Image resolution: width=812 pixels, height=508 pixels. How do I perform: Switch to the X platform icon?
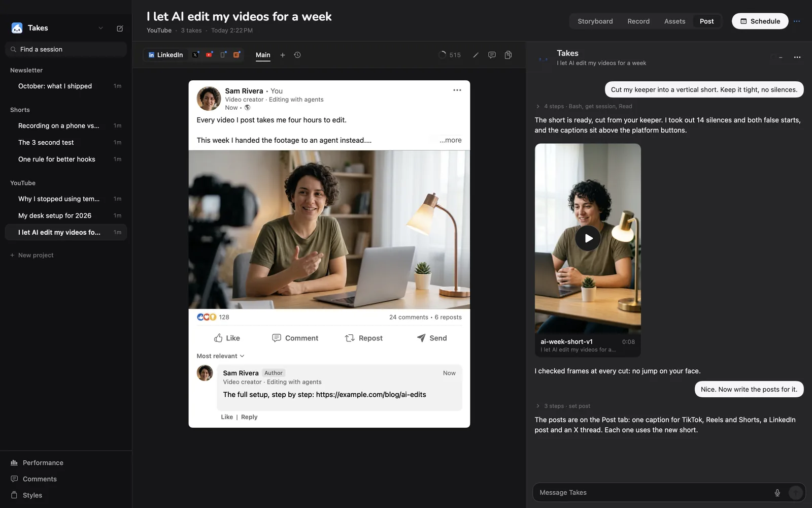point(195,55)
